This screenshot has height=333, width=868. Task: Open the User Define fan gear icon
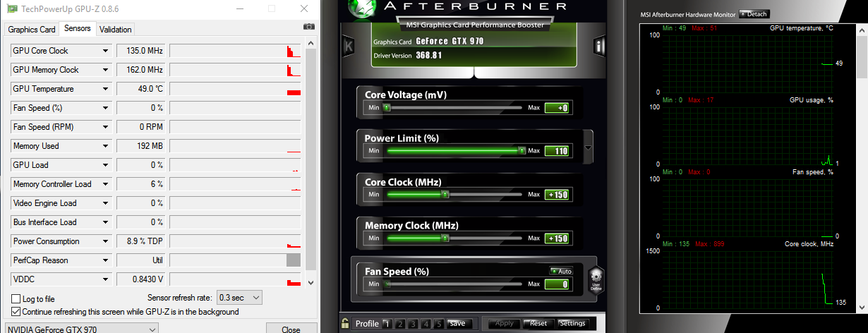[596, 279]
